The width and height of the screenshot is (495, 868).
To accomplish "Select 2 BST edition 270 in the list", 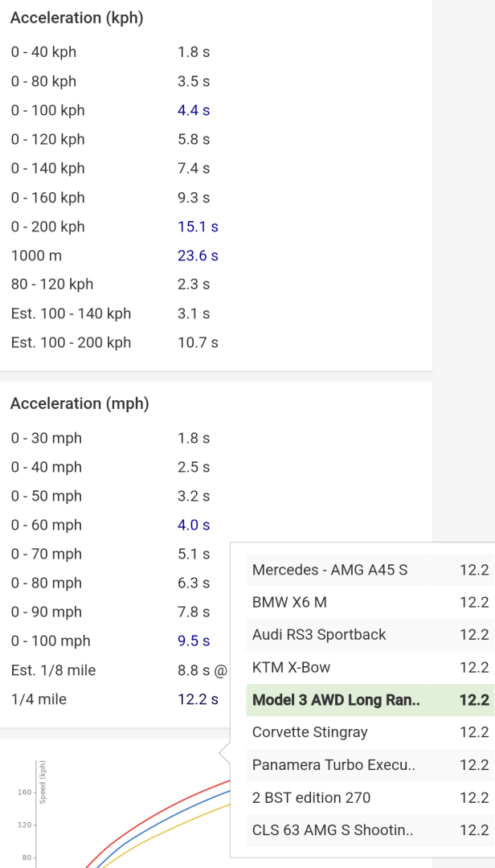I will click(311, 797).
